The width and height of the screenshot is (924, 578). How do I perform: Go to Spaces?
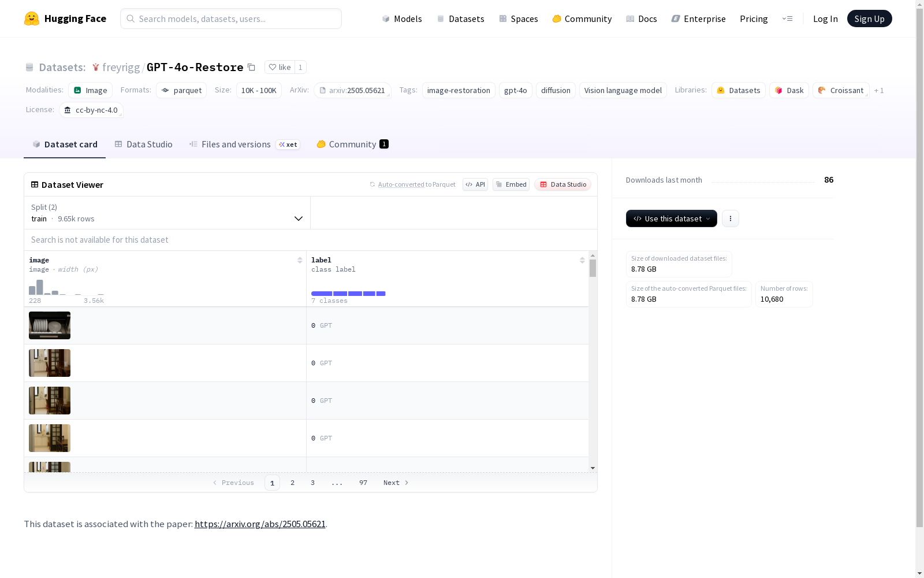[518, 18]
